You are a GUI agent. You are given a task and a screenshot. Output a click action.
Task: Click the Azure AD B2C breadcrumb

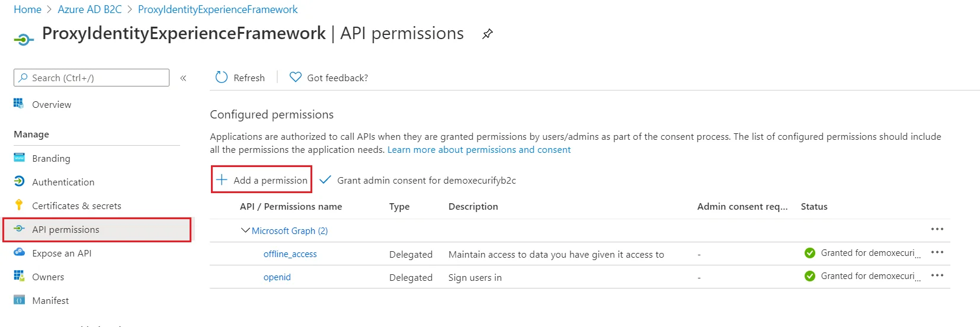pyautogui.click(x=89, y=9)
